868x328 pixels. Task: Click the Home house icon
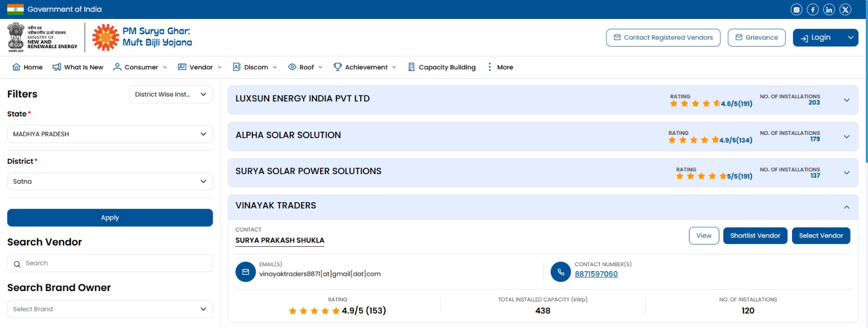coord(16,67)
